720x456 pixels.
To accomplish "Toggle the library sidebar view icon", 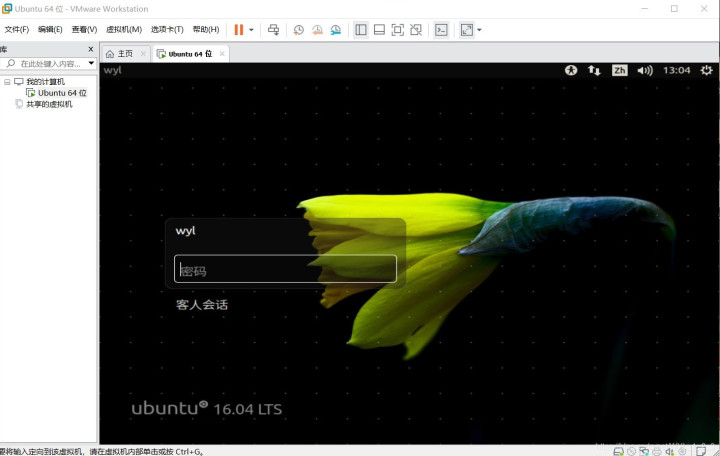I will click(361, 30).
